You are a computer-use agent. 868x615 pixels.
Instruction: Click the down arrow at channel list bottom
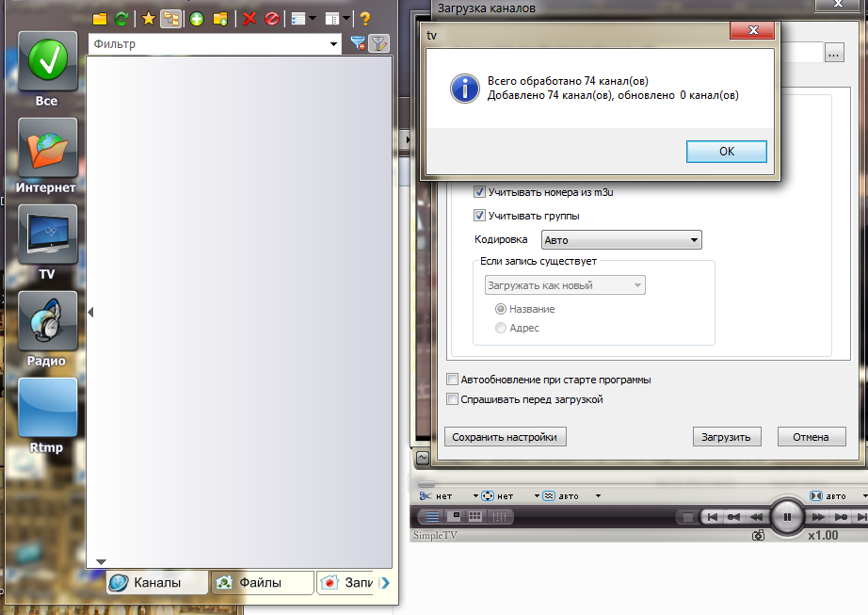(101, 562)
